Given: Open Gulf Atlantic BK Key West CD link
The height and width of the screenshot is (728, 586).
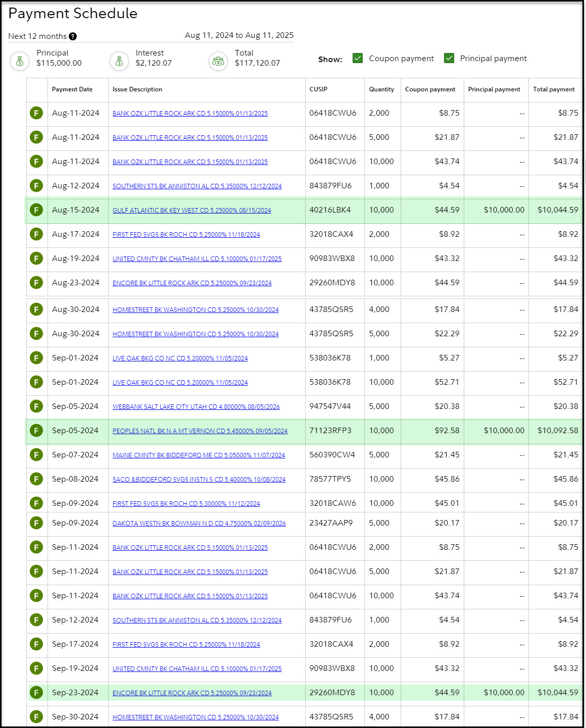Looking at the screenshot, I should pos(191,211).
